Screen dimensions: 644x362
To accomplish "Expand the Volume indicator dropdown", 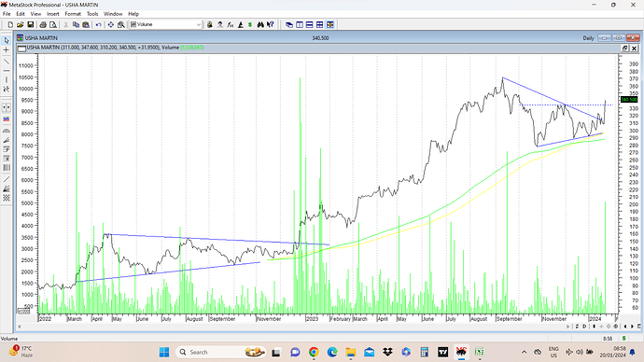I will coord(199,24).
